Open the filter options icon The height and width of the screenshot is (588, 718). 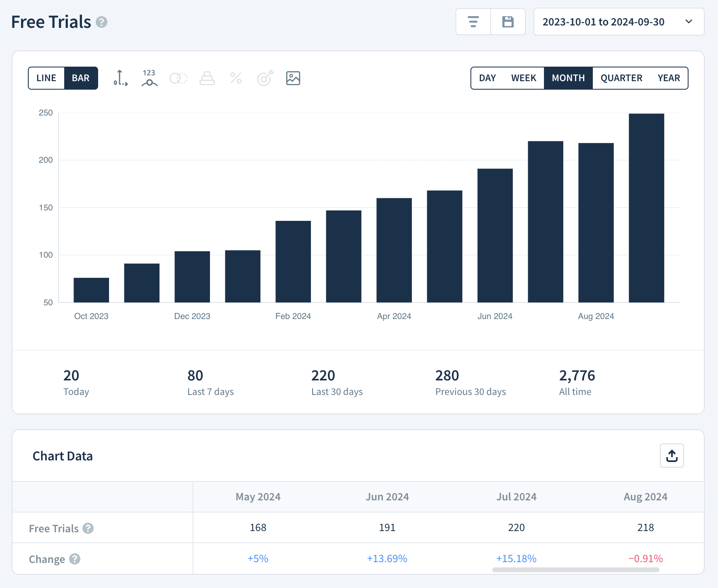(473, 22)
